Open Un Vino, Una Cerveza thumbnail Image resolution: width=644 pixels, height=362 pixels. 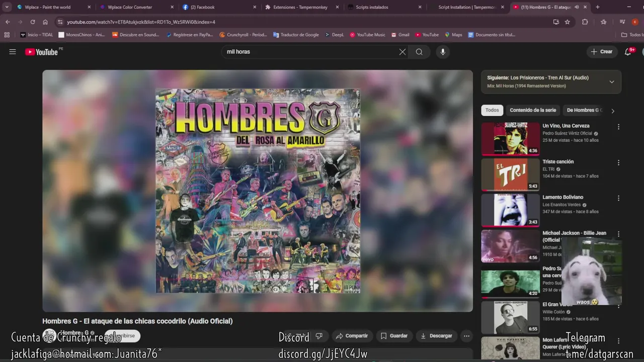coord(510,139)
